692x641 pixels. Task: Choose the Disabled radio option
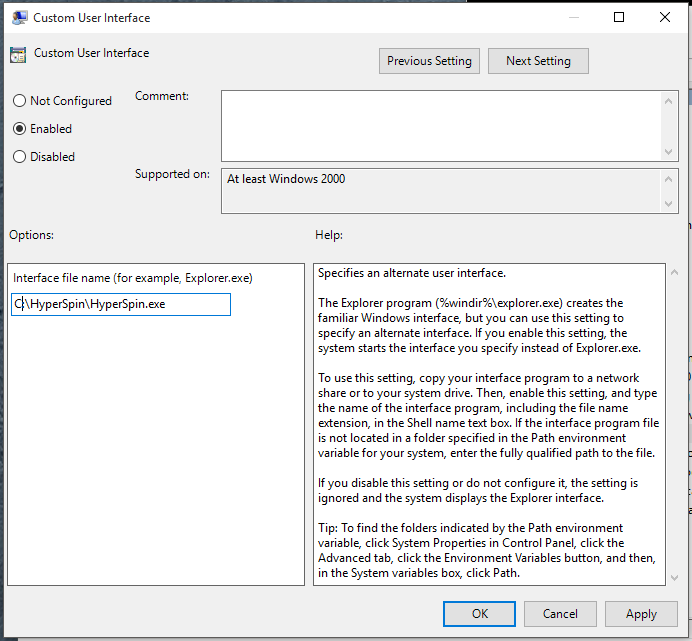point(19,157)
